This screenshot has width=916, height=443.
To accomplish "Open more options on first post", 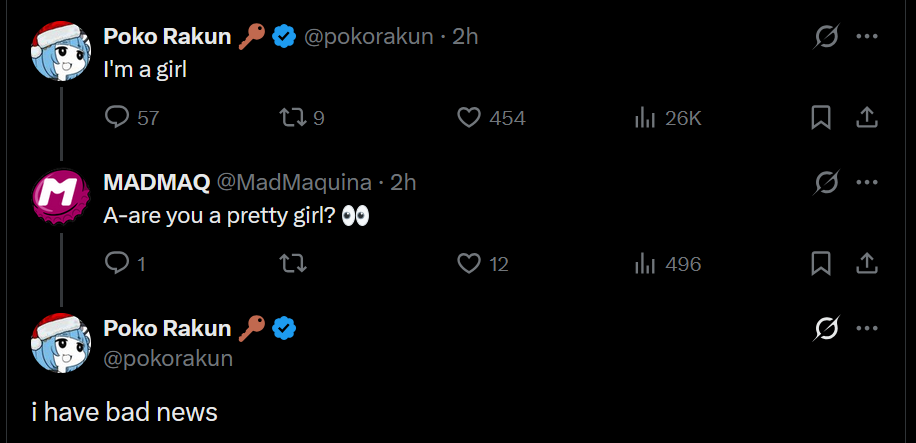I will (867, 37).
